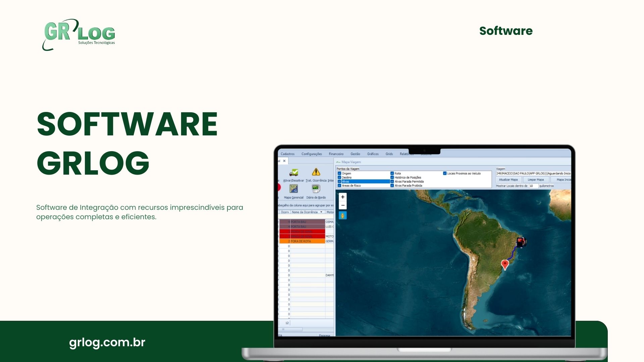Click the horizontal scrollbar under the grid

coord(290,329)
